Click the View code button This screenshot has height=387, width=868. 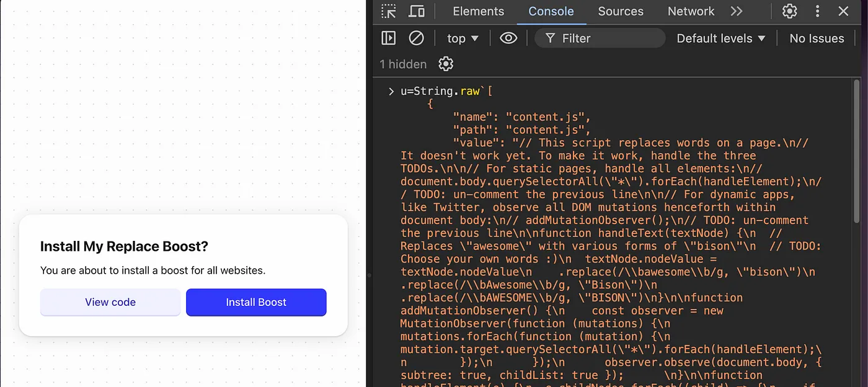pyautogui.click(x=110, y=302)
